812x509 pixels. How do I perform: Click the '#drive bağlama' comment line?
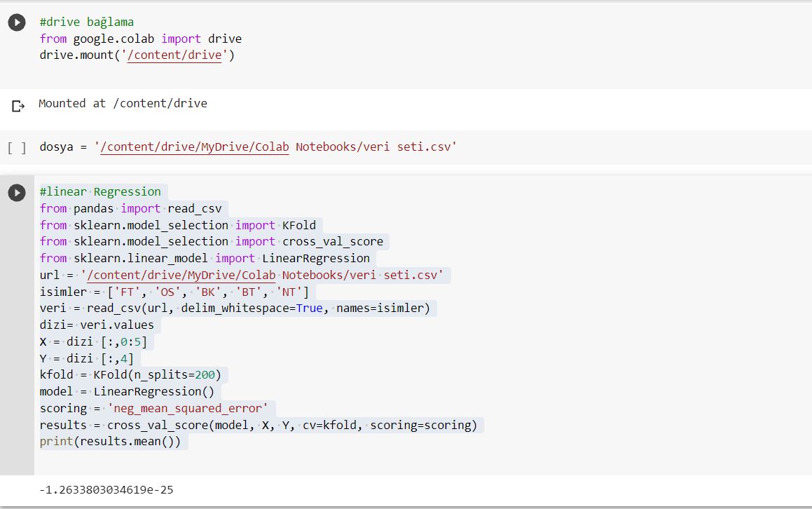(86, 22)
